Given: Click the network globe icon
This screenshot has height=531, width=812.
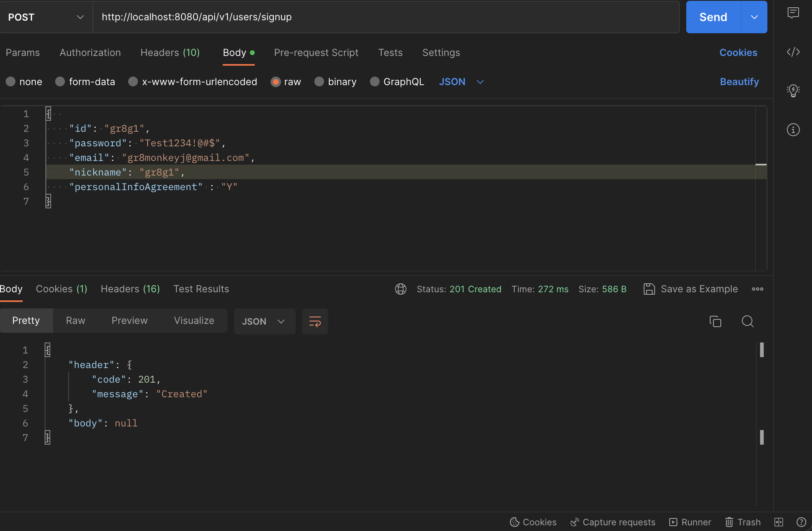Looking at the screenshot, I should (401, 289).
